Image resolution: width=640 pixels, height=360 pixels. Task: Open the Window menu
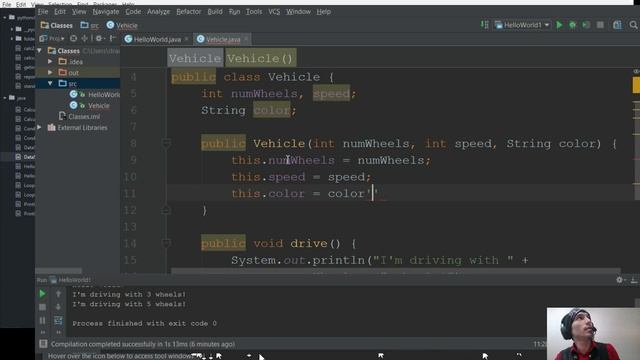coord(298,11)
